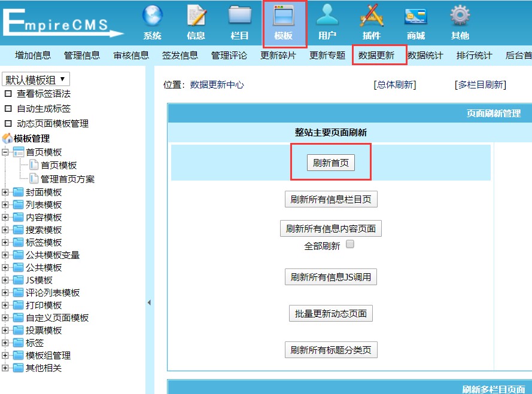Screen dimensions: 532x394
Task: Open the 其他 gear icon
Action: (x=460, y=16)
